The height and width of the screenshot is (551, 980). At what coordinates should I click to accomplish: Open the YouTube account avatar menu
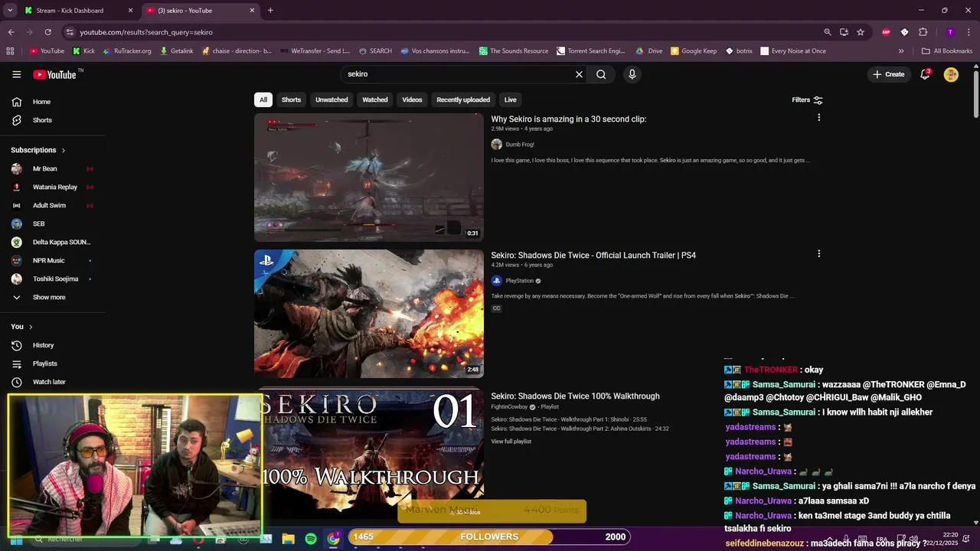[951, 74]
